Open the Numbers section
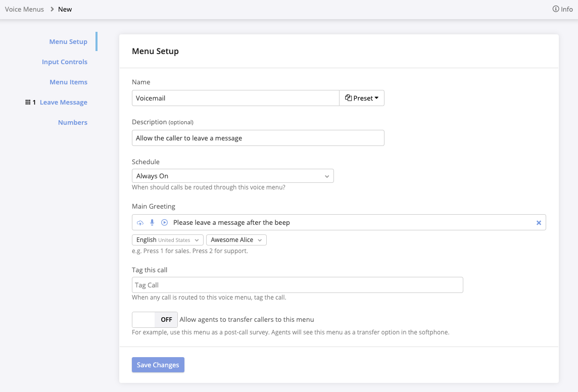The image size is (578, 392). click(x=73, y=123)
